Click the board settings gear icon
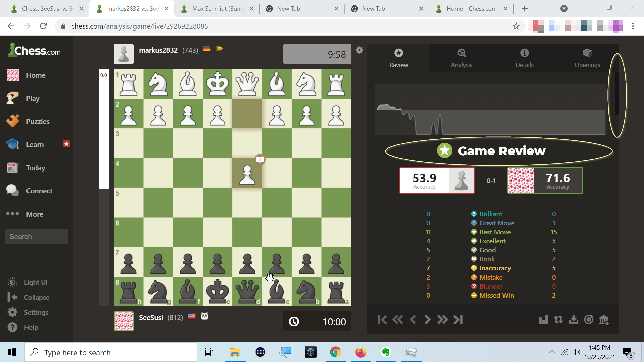The image size is (644, 362). pyautogui.click(x=359, y=50)
